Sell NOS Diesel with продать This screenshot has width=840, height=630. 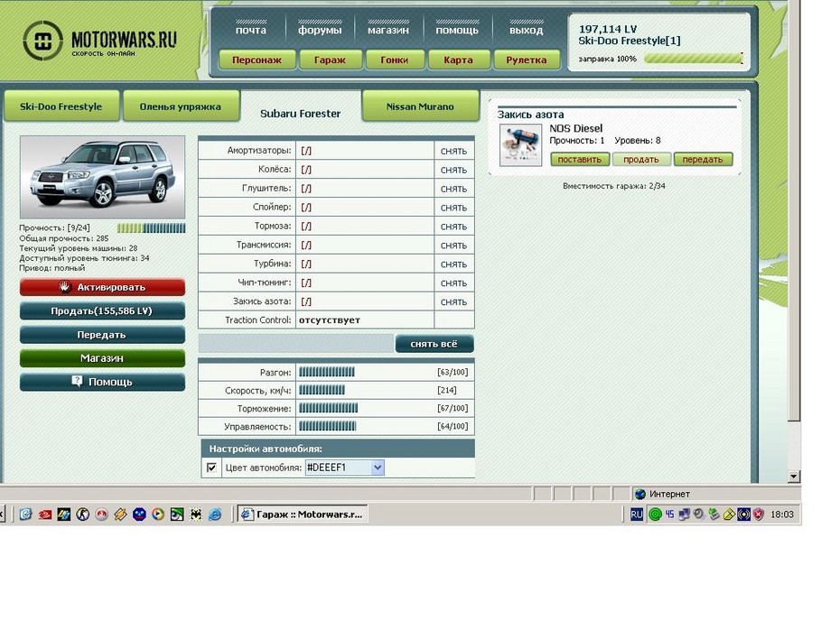point(641,160)
